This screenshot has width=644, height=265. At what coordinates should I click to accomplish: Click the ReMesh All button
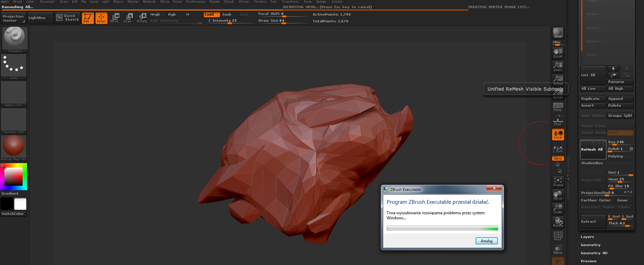(593, 150)
